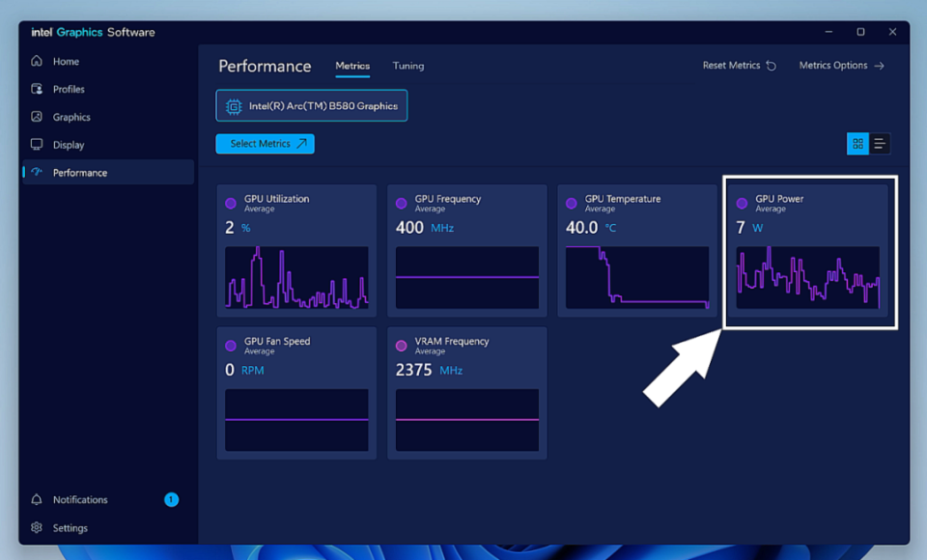Click the 'GPU Utilization' card title

[x=277, y=199]
